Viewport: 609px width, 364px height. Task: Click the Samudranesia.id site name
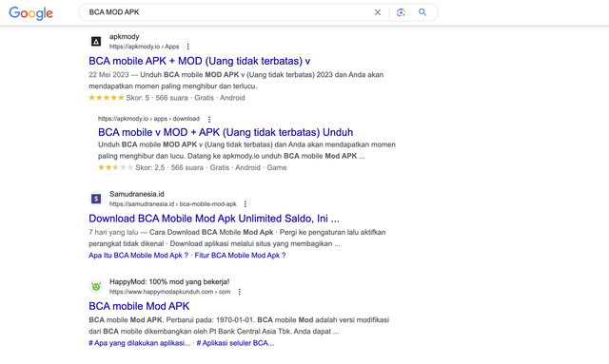[137, 194]
